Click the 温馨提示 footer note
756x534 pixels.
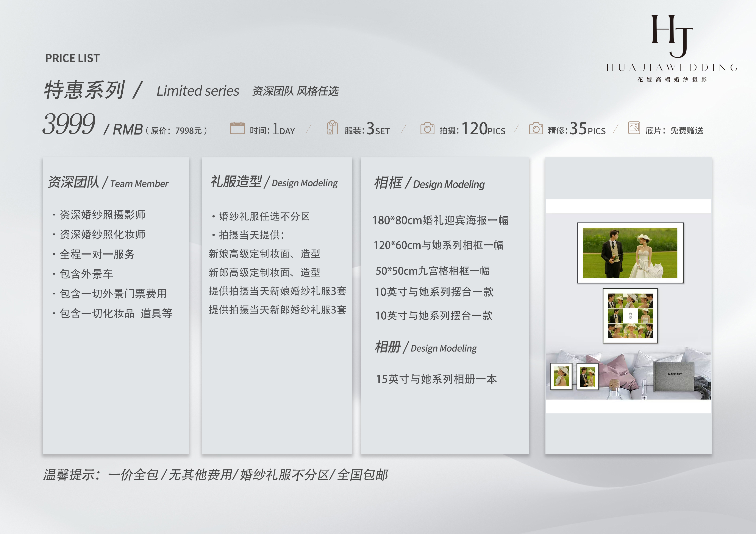216,475
